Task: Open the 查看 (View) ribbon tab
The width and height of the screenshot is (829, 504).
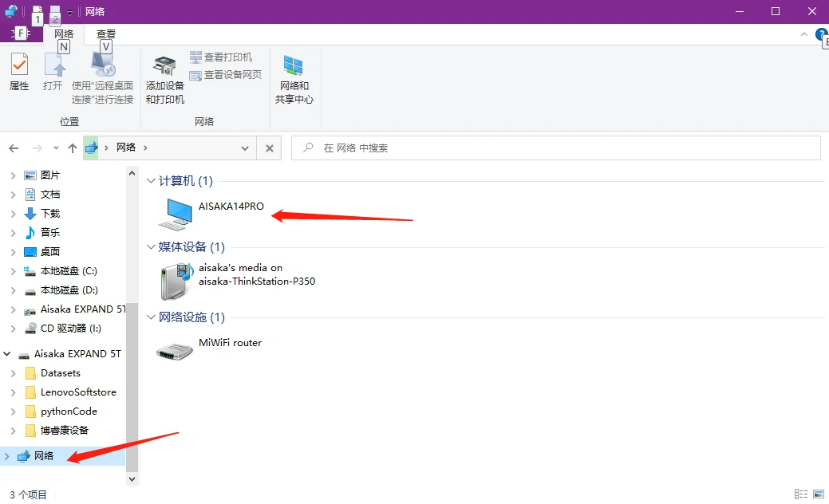Action: coord(106,34)
